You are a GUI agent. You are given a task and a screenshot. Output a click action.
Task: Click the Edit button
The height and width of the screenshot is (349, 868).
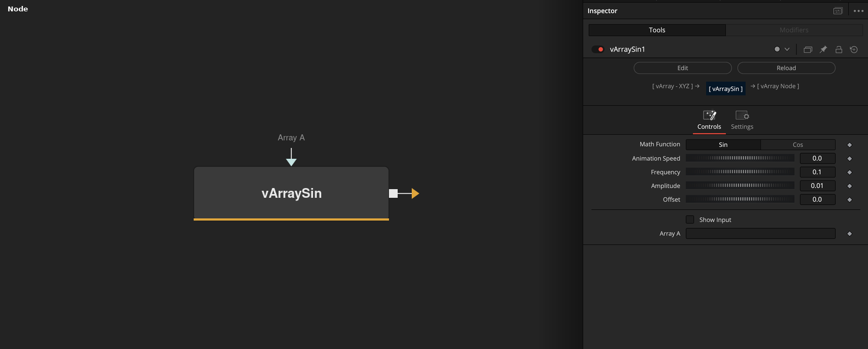pyautogui.click(x=682, y=68)
